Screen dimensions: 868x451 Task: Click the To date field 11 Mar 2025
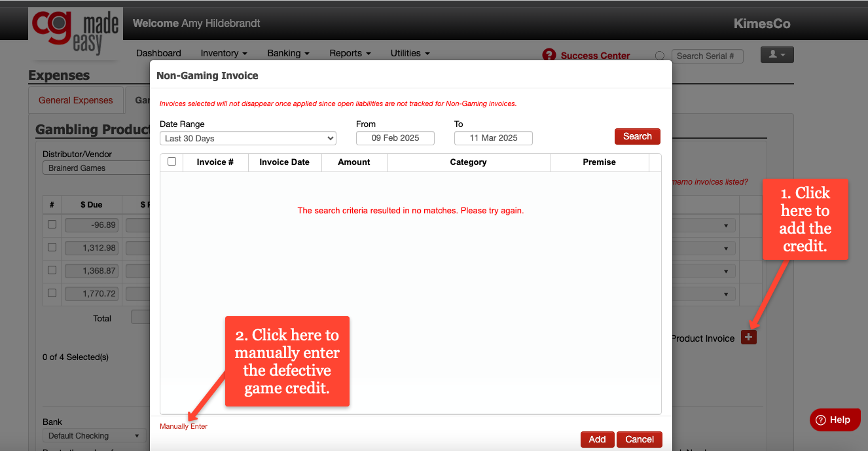pos(494,138)
